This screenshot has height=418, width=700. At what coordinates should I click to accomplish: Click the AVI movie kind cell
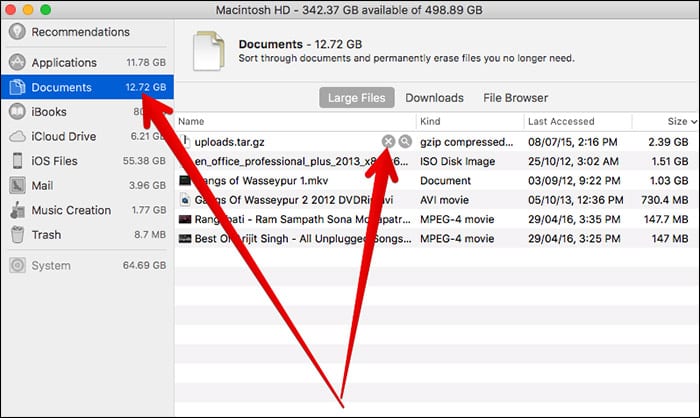(x=444, y=200)
